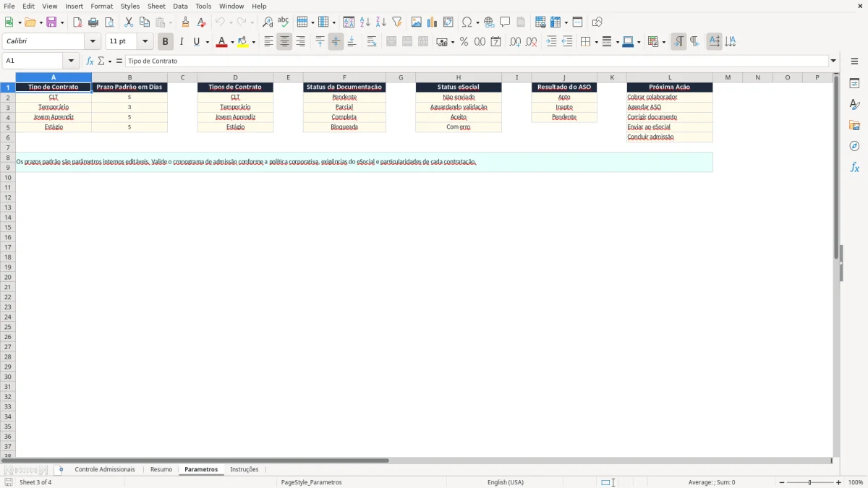Click row 8 header
Screen dimensions: 868x488
pyautogui.click(x=8, y=157)
